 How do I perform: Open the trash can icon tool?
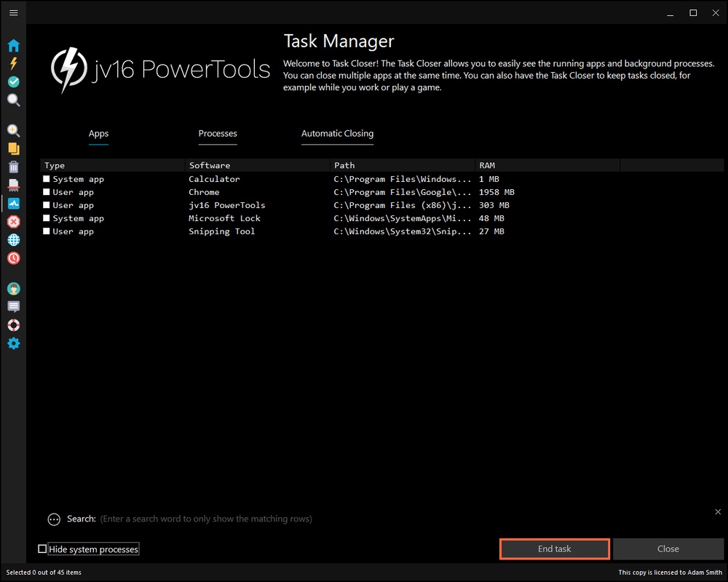pyautogui.click(x=13, y=167)
